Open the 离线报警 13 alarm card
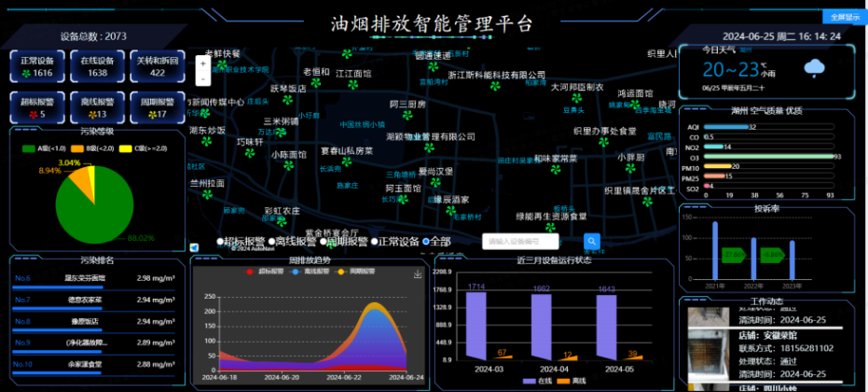 [97, 108]
